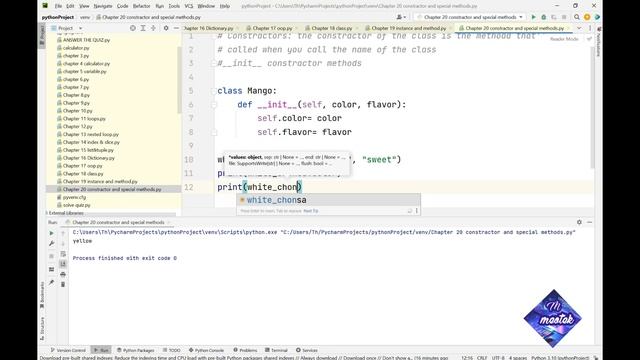Screen dimensions: 640x360
Task: Open the user account icon menu
Action: point(401,17)
